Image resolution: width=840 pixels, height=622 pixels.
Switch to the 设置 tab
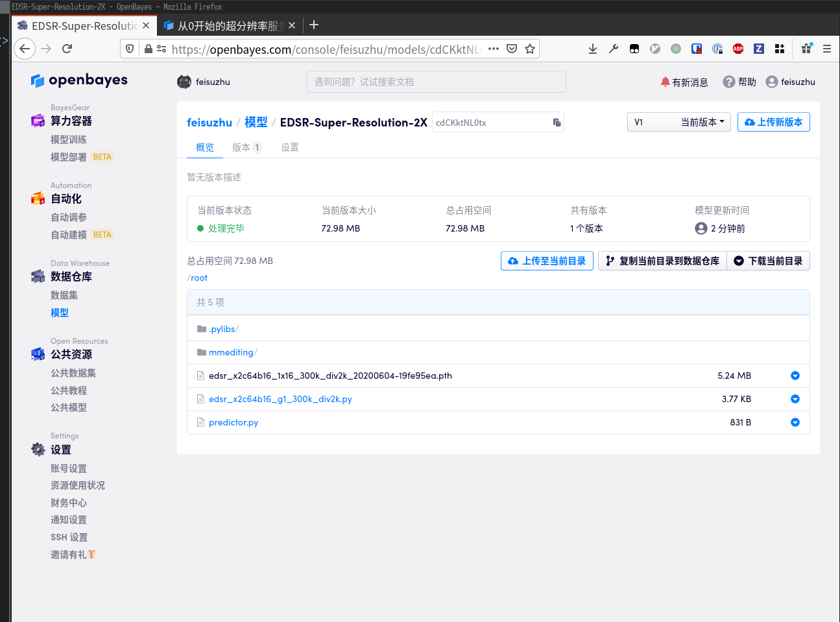[290, 147]
